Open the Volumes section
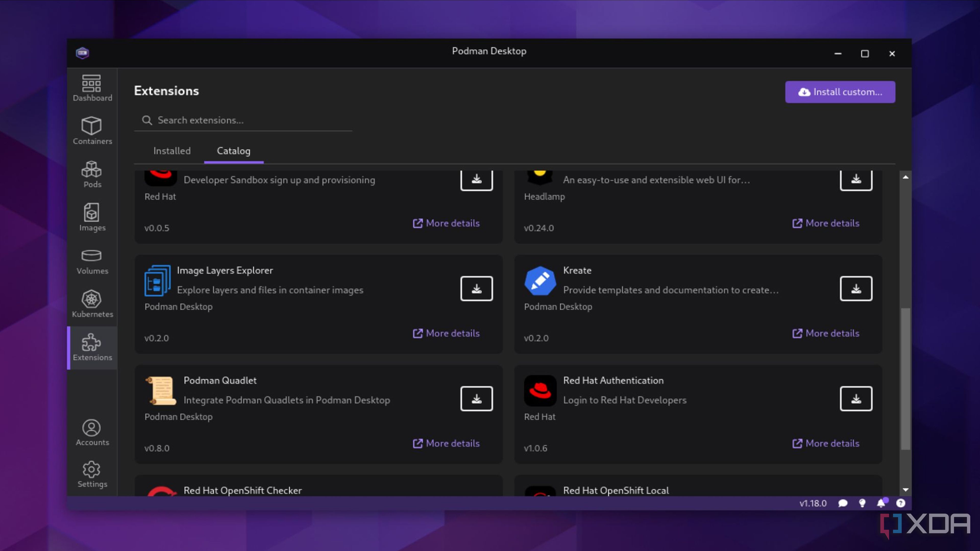 [x=92, y=261]
